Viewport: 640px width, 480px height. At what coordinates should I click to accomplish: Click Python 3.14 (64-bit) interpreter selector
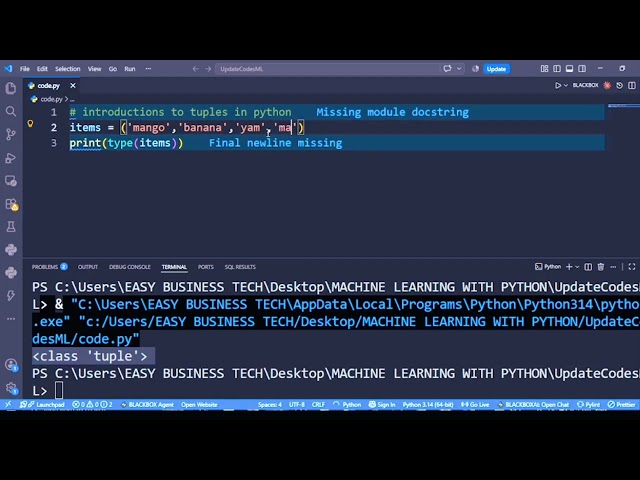pyautogui.click(x=428, y=404)
